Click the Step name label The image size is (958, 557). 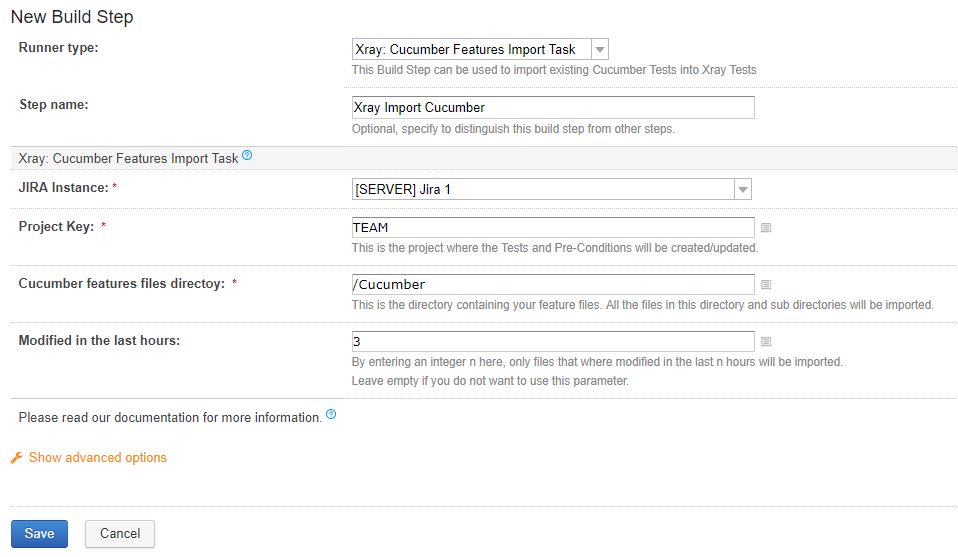(54, 104)
